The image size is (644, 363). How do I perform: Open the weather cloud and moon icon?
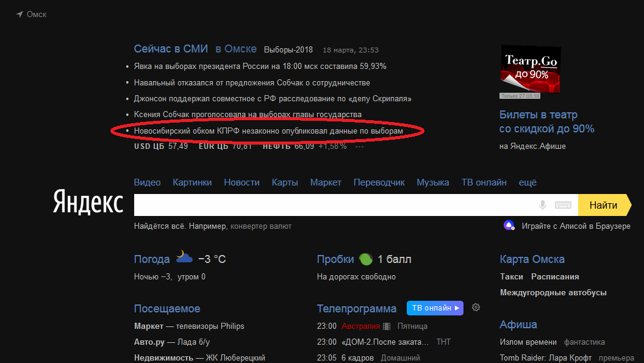pos(184,257)
